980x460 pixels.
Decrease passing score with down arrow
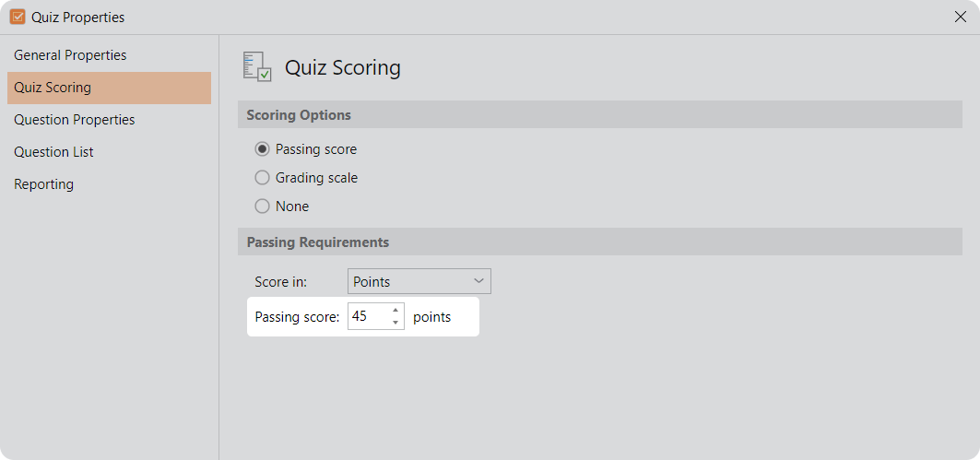pyautogui.click(x=396, y=323)
